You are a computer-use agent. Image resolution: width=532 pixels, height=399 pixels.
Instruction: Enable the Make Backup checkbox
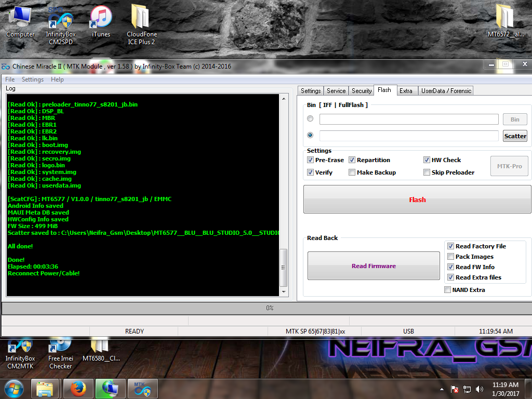point(352,172)
